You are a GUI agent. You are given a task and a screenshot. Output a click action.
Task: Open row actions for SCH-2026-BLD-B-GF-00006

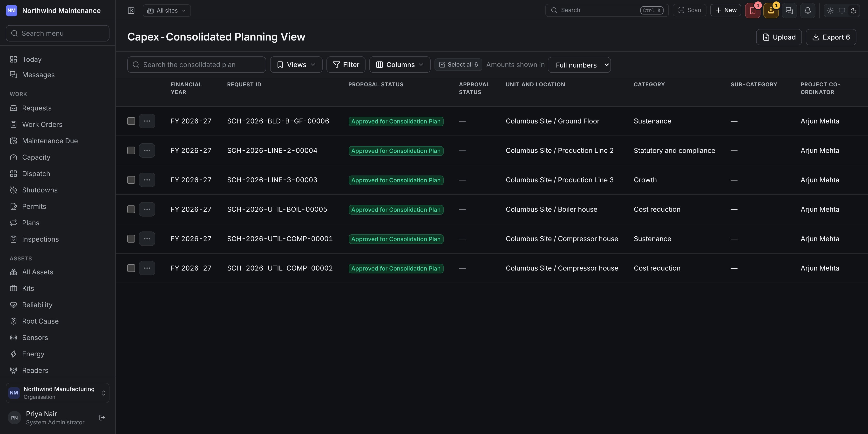click(x=147, y=121)
